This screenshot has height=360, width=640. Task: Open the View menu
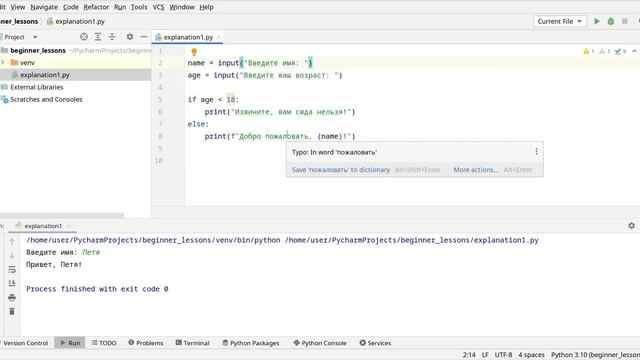(x=18, y=7)
